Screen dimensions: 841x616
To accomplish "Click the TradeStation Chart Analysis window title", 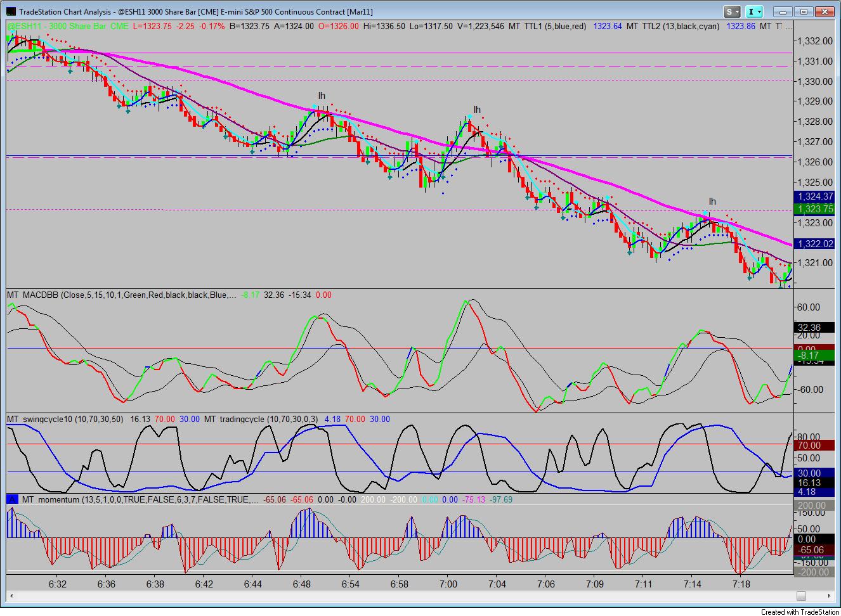I will 196,11.
